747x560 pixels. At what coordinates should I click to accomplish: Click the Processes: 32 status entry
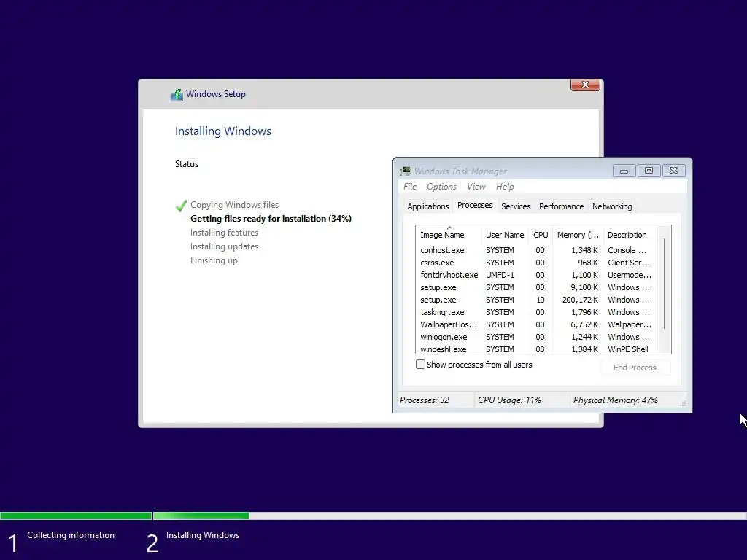[x=424, y=400]
